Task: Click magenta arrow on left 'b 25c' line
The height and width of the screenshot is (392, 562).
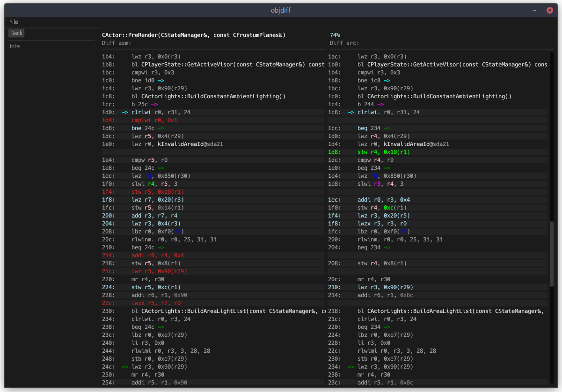Action: point(154,104)
